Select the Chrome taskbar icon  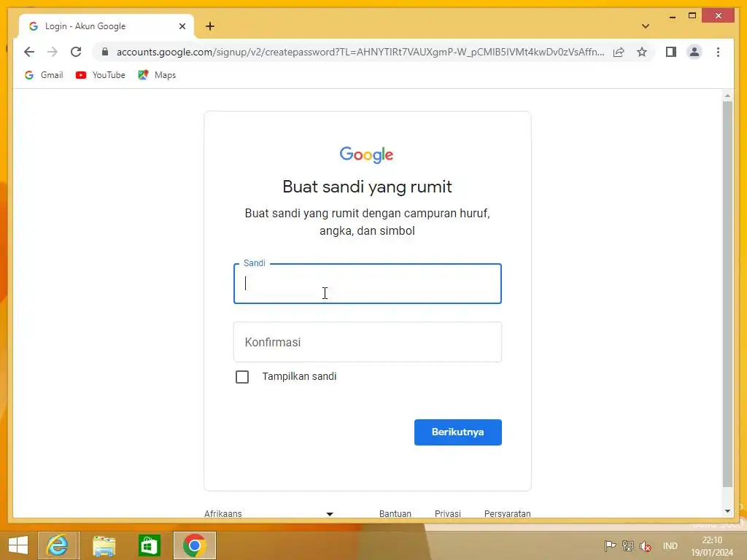194,545
